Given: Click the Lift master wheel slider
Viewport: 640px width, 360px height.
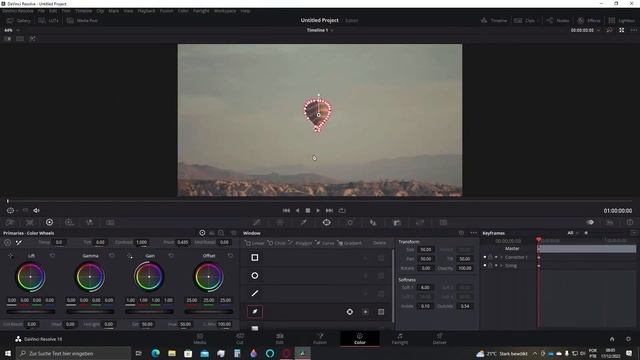Looking at the screenshot, I should pos(31,311).
